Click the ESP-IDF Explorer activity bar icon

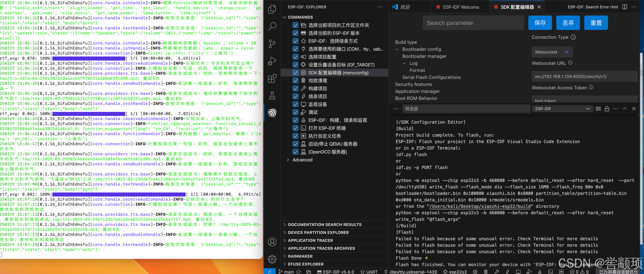coord(272,113)
